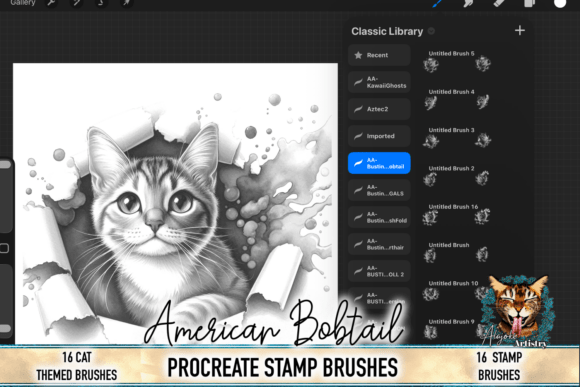
Task: Select the Smudge tool
Action: [x=469, y=3]
